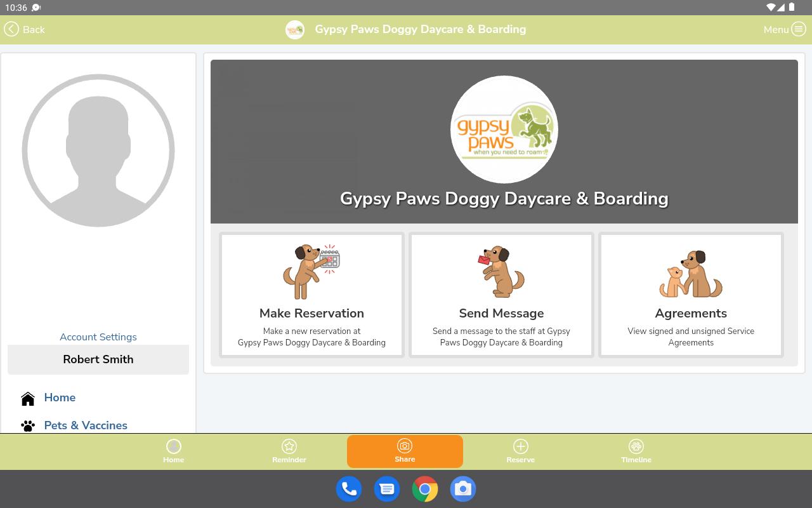Tap the battery status icon

click(x=792, y=8)
